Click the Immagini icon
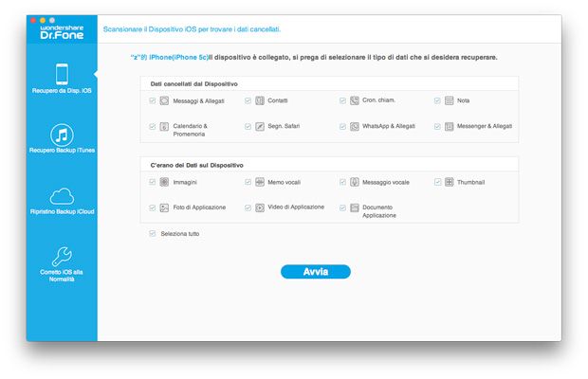 pos(164,181)
